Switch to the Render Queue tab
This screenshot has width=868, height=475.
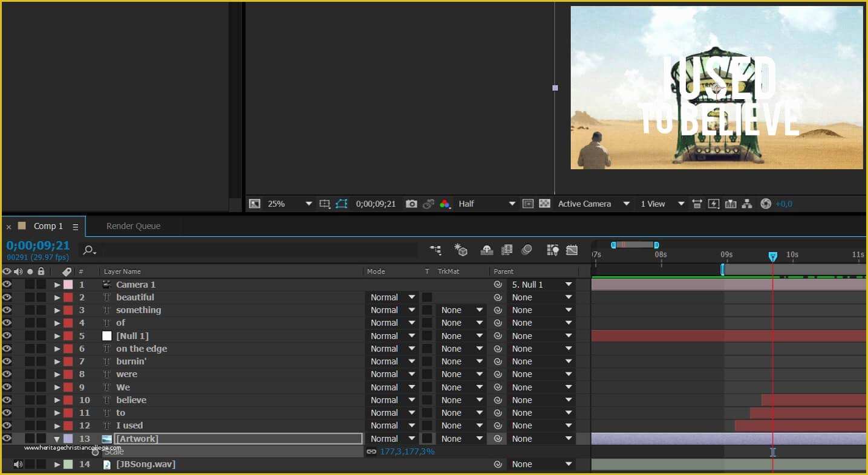click(x=132, y=226)
